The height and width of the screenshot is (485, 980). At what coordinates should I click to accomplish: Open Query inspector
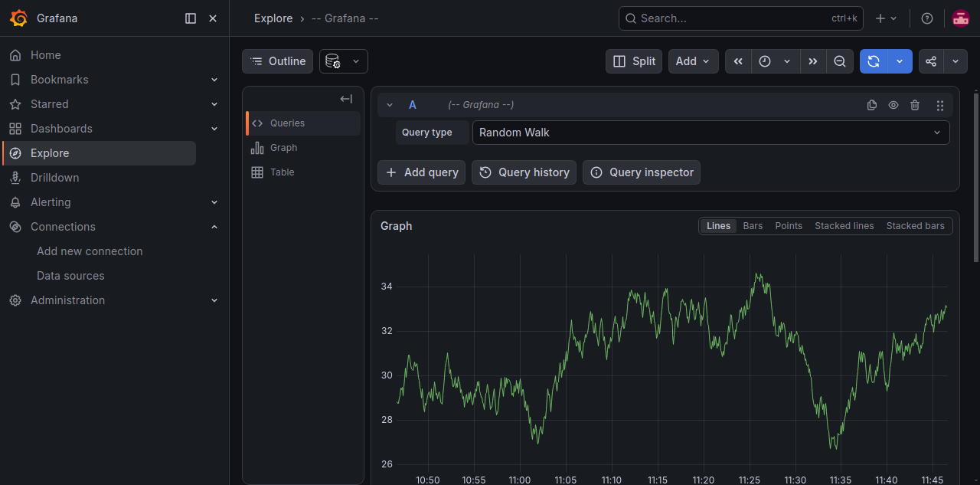pyautogui.click(x=642, y=172)
